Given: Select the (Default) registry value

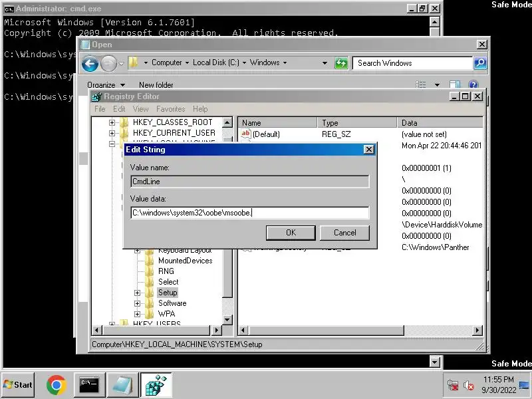Looking at the screenshot, I should coord(267,134).
